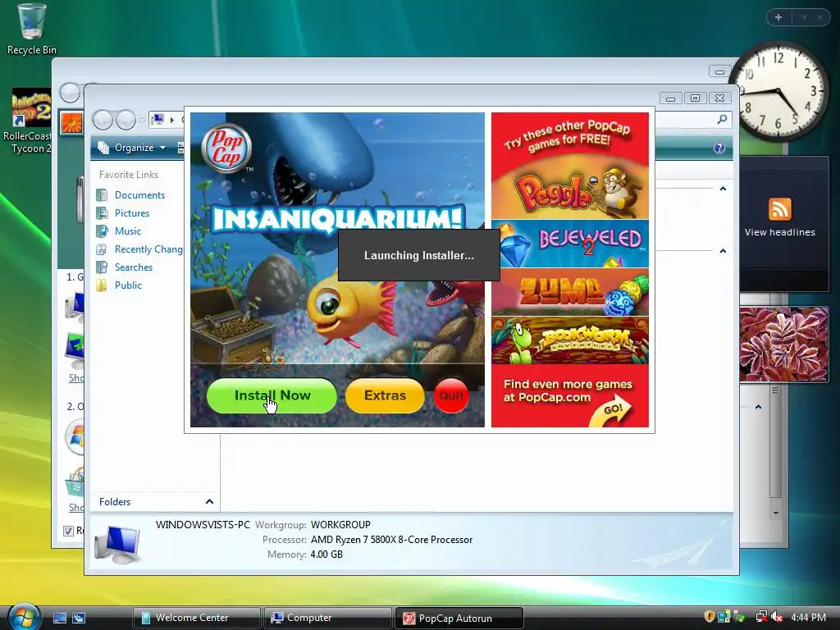
Task: Open the recent pages dropdown arrow
Action: click(x=141, y=120)
